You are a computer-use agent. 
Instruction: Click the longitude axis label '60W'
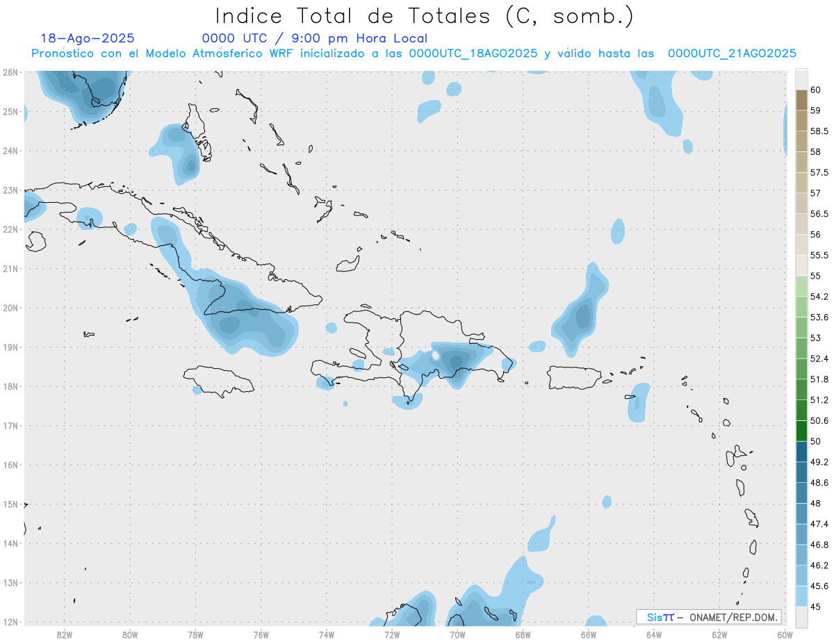point(785,634)
